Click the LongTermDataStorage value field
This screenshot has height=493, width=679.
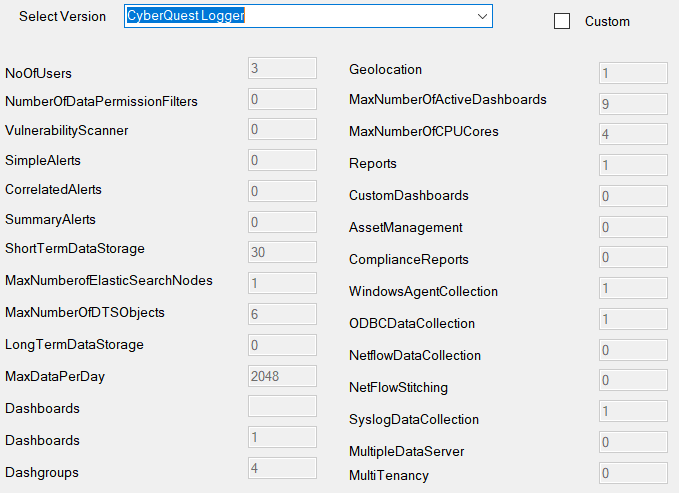click(x=282, y=345)
